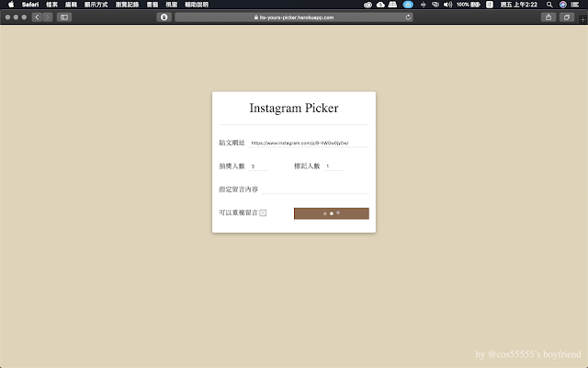Viewport: 588px width, 368px height.
Task: Open the Apple menu
Action: click(x=11, y=5)
